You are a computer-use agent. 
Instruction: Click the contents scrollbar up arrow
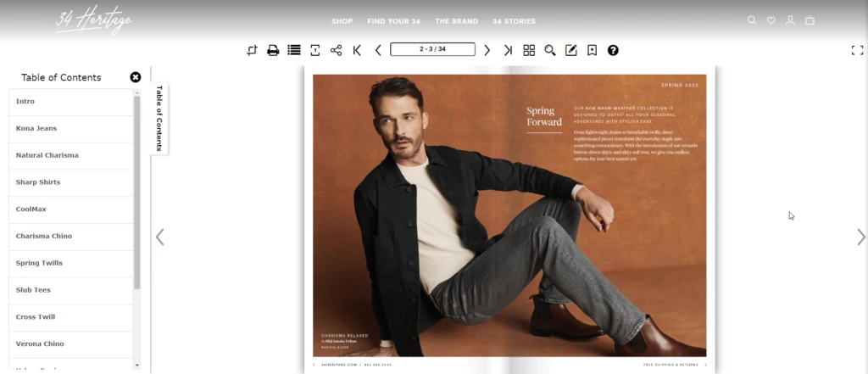(136, 92)
